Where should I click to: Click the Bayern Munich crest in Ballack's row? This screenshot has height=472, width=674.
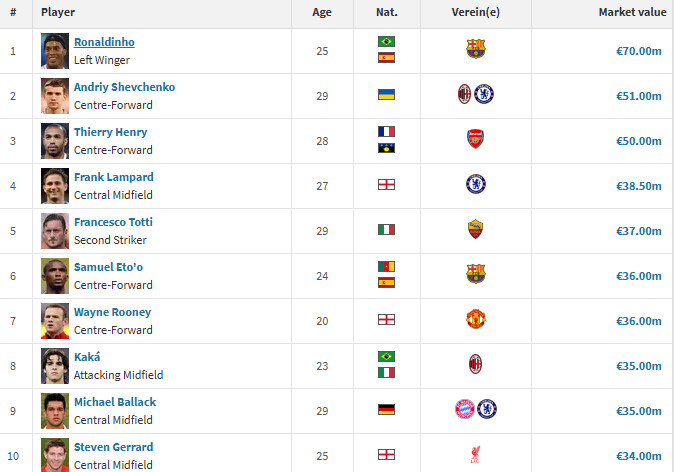464,409
